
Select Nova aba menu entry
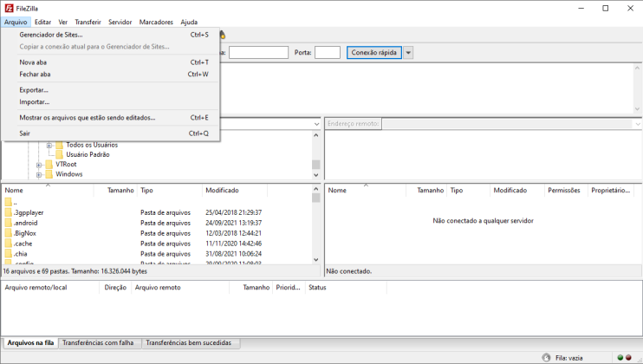[x=111, y=62]
